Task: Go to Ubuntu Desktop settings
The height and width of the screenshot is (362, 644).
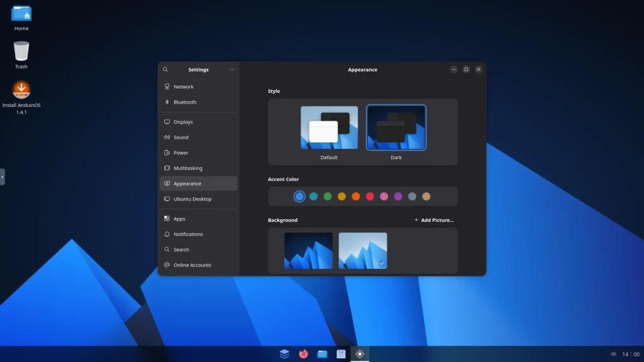Action: [x=198, y=199]
